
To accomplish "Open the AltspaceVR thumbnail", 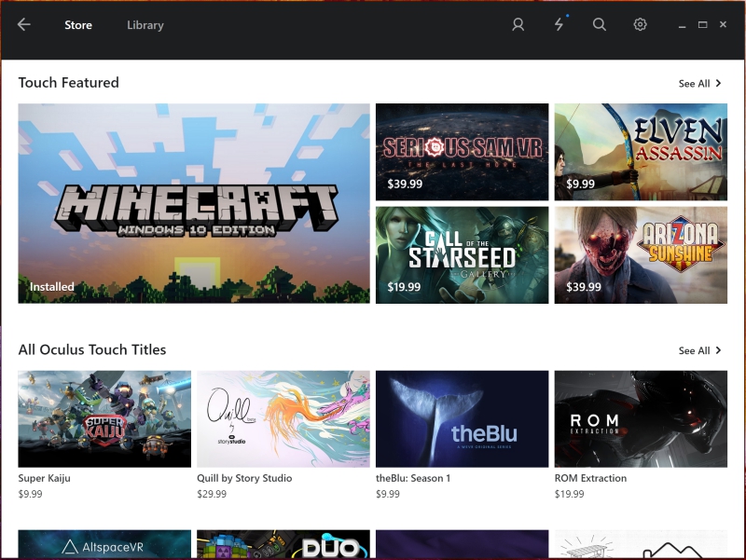I will pyautogui.click(x=104, y=544).
